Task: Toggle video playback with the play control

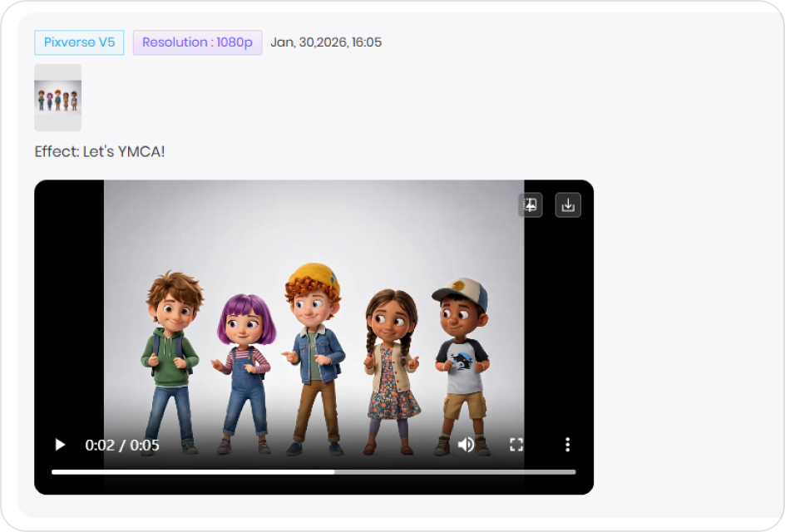Action: [59, 445]
